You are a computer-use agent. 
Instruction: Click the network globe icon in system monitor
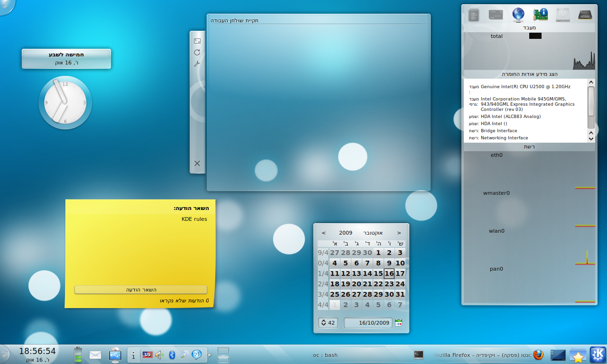[x=518, y=14]
